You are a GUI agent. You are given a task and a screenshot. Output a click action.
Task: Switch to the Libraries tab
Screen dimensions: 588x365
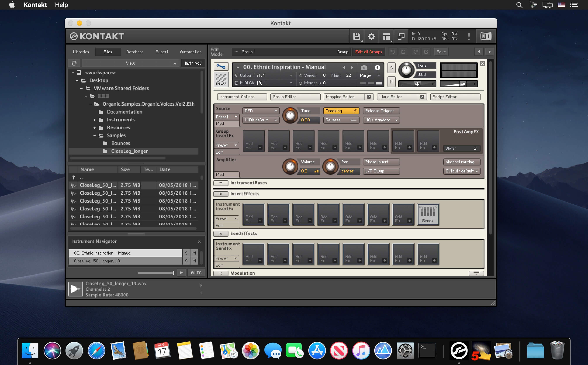tap(81, 52)
